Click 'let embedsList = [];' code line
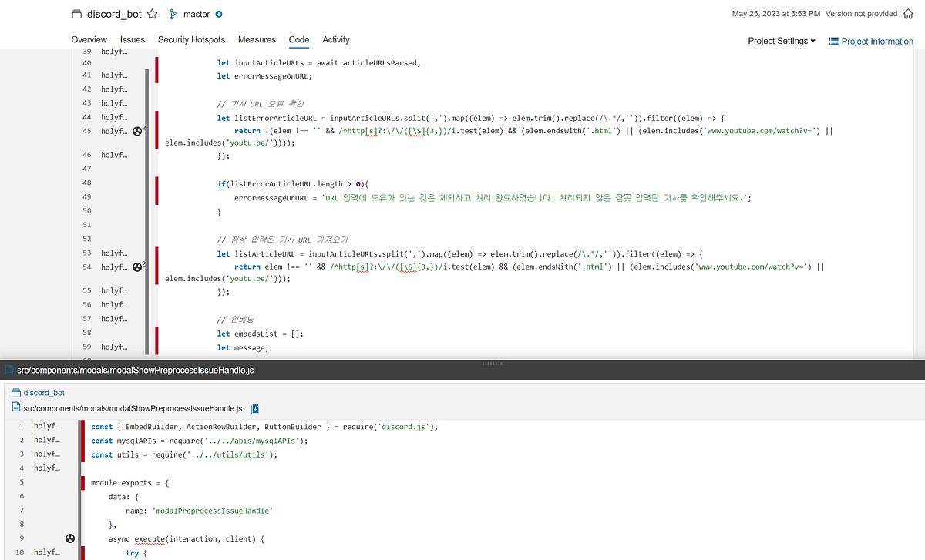 [x=260, y=333]
